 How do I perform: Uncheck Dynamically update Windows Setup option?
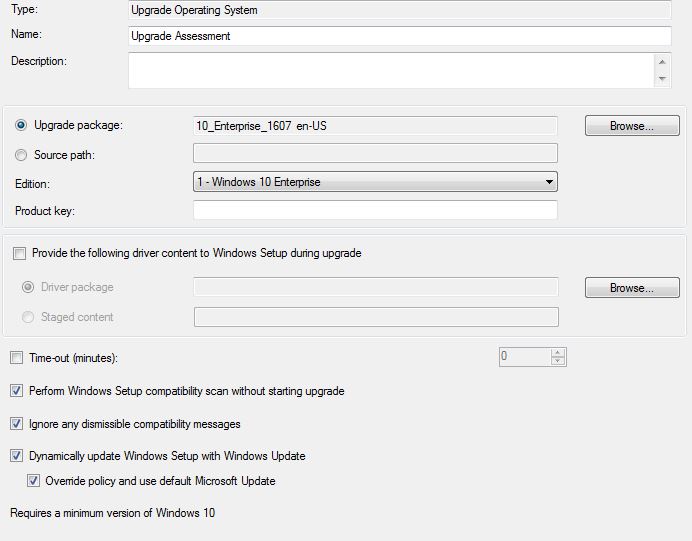pyautogui.click(x=16, y=455)
